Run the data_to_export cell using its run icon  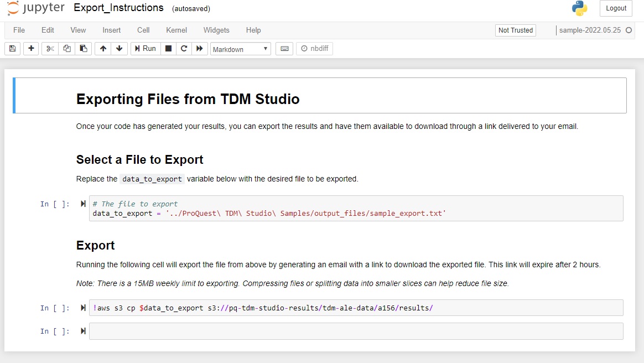[83, 204]
